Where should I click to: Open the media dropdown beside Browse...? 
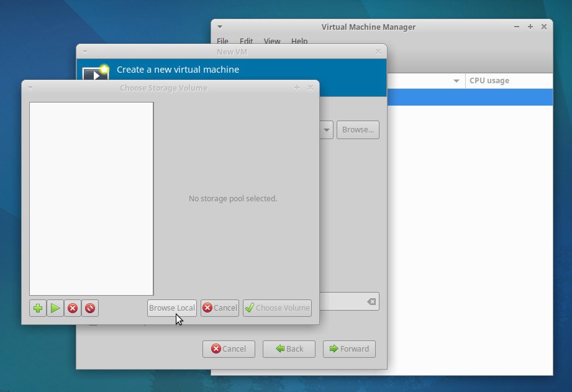tap(327, 130)
